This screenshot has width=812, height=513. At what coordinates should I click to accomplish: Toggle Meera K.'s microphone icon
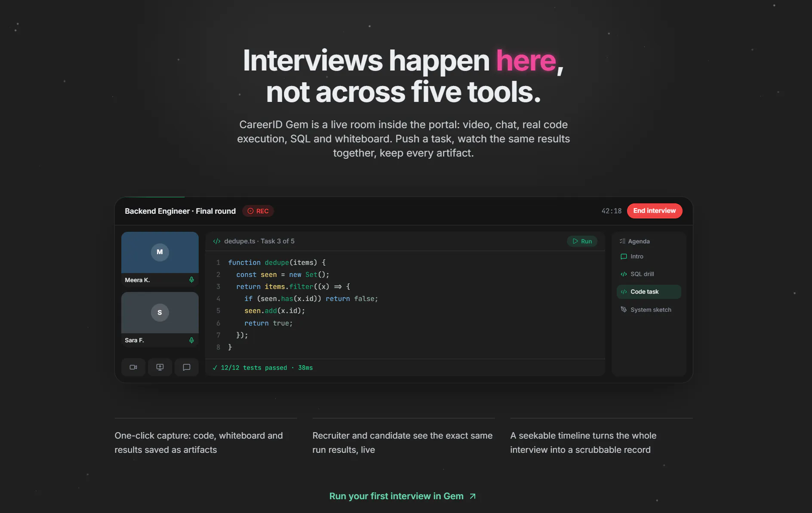pos(192,280)
